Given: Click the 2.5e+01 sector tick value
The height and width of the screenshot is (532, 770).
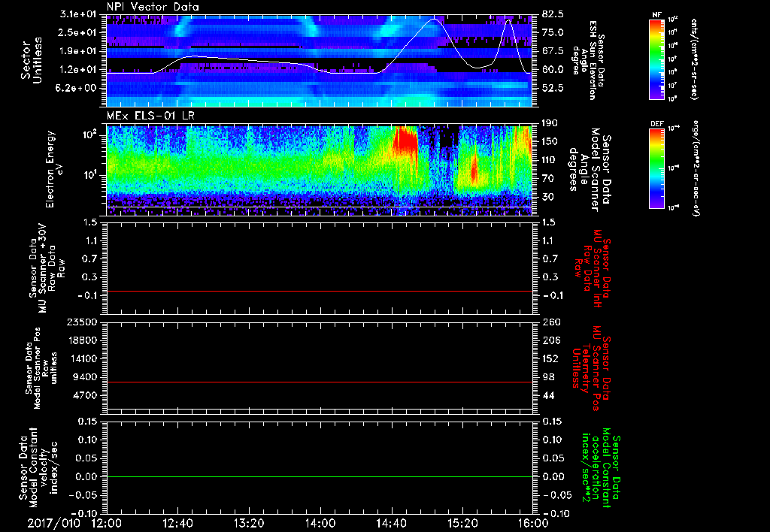Looking at the screenshot, I should click(x=77, y=32).
